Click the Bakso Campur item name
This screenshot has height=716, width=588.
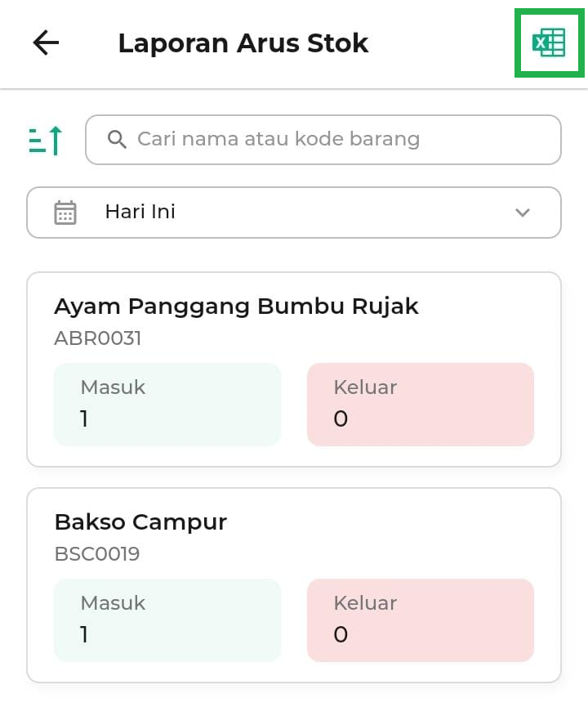click(x=140, y=522)
